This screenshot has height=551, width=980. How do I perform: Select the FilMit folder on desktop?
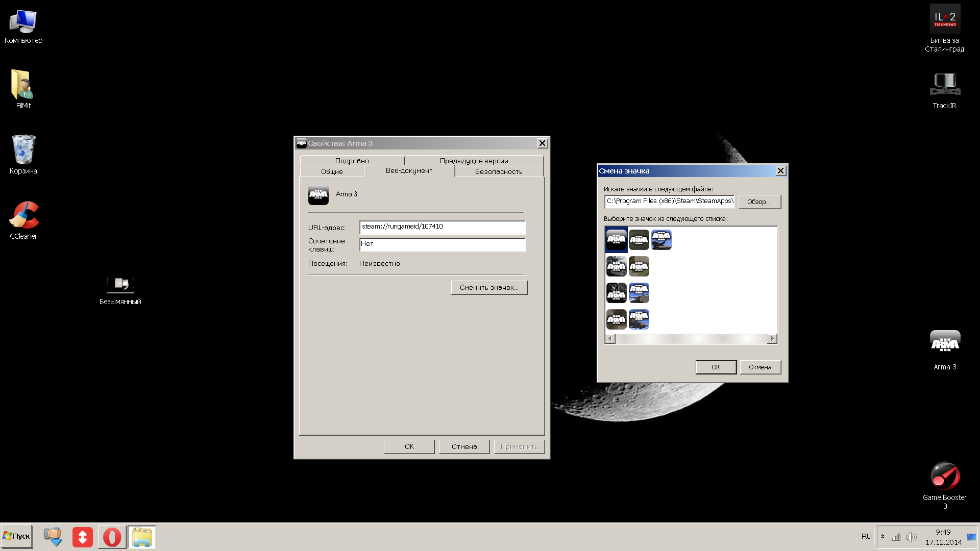[23, 89]
